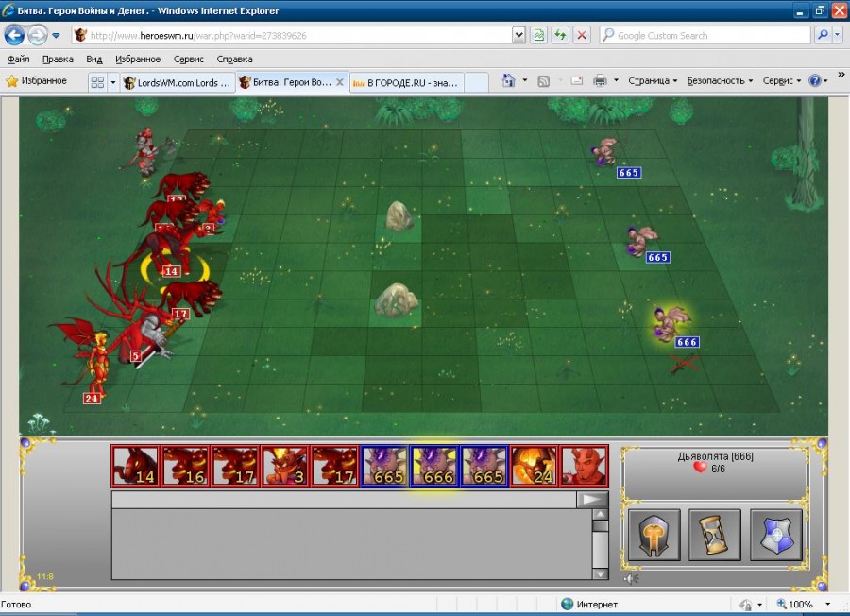This screenshot has width=850, height=616.
Task: Click the chat log scroll down arrow
Action: pyautogui.click(x=600, y=573)
